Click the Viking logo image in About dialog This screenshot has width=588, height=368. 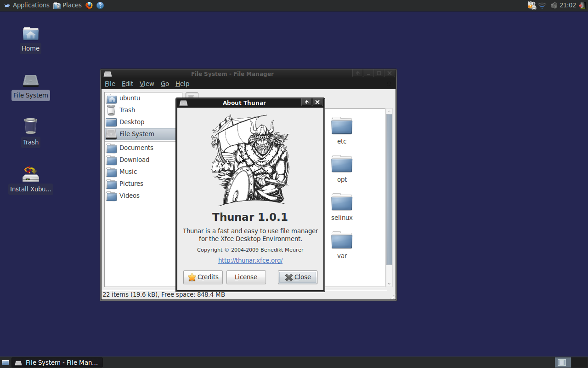[250, 160]
